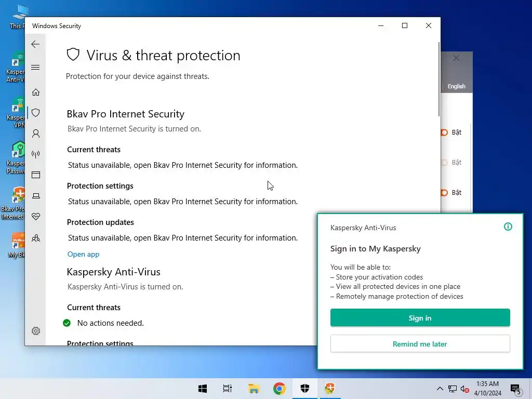This screenshot has width=532, height=399.
Task: Open the notification center icon
Action: coord(515,389)
